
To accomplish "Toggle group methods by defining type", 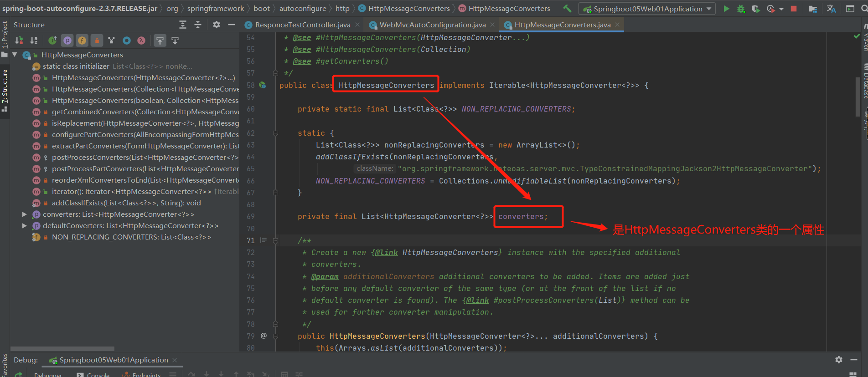I will 52,41.
